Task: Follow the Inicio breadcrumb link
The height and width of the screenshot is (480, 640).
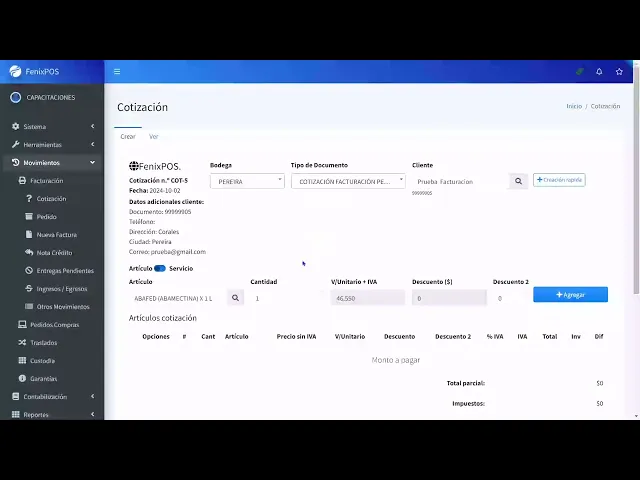Action: 574,106
